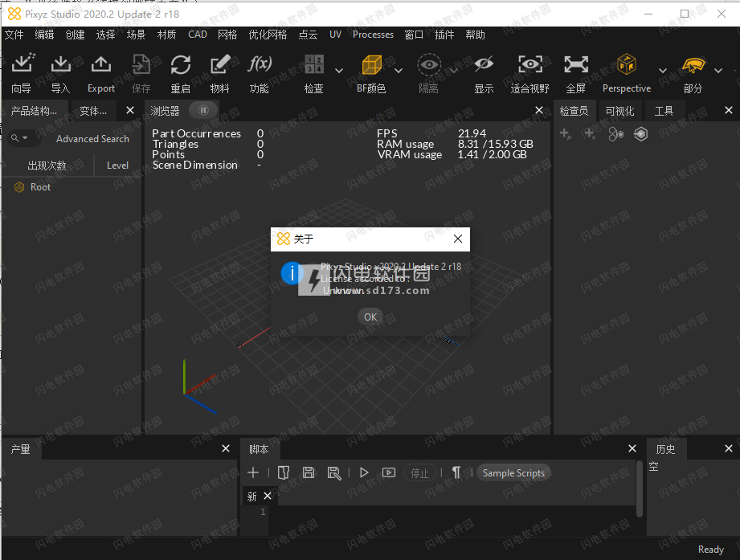The height and width of the screenshot is (560, 740).
Task: Open the 帮助 menu
Action: pos(475,35)
